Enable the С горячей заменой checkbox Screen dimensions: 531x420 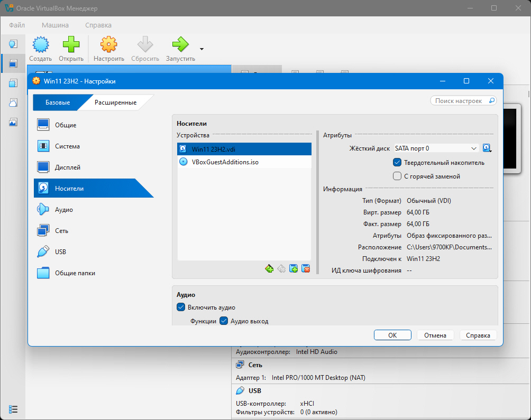(x=397, y=176)
